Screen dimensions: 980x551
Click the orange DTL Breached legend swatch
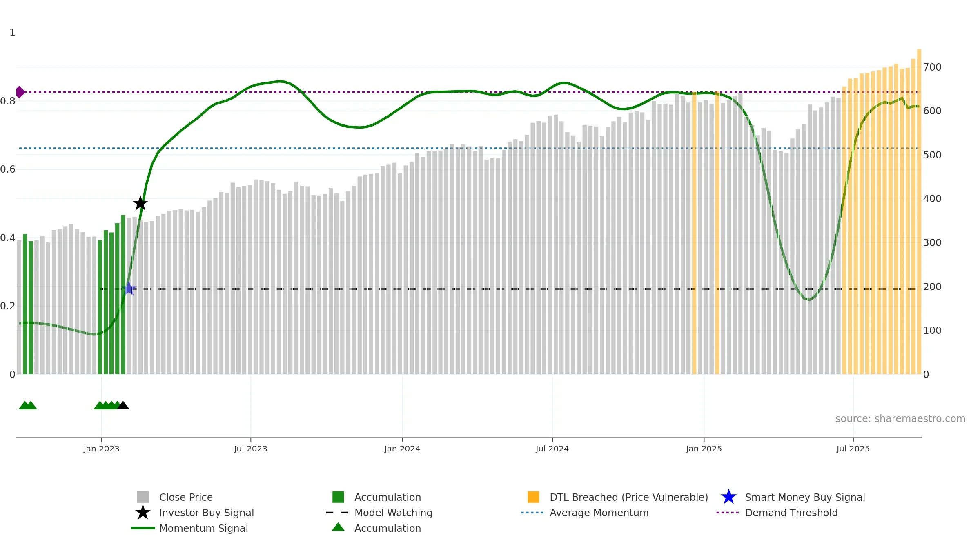point(533,497)
